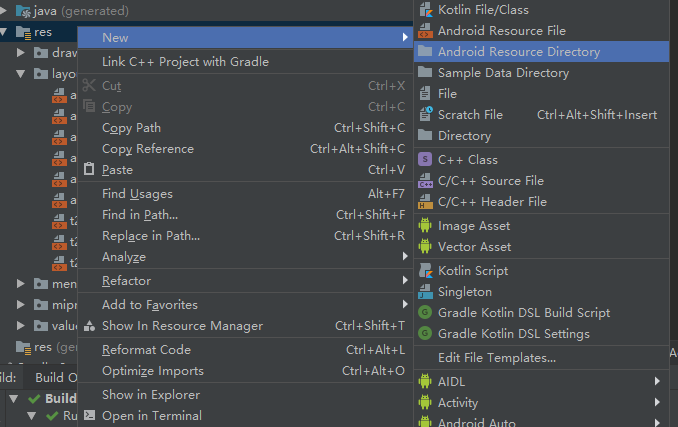Collapse the res folder tree node
This screenshot has height=427, width=678.
click(x=4, y=32)
